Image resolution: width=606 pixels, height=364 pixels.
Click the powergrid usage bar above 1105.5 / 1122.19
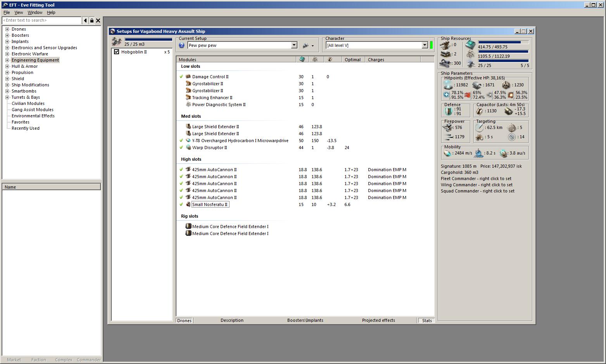click(503, 52)
